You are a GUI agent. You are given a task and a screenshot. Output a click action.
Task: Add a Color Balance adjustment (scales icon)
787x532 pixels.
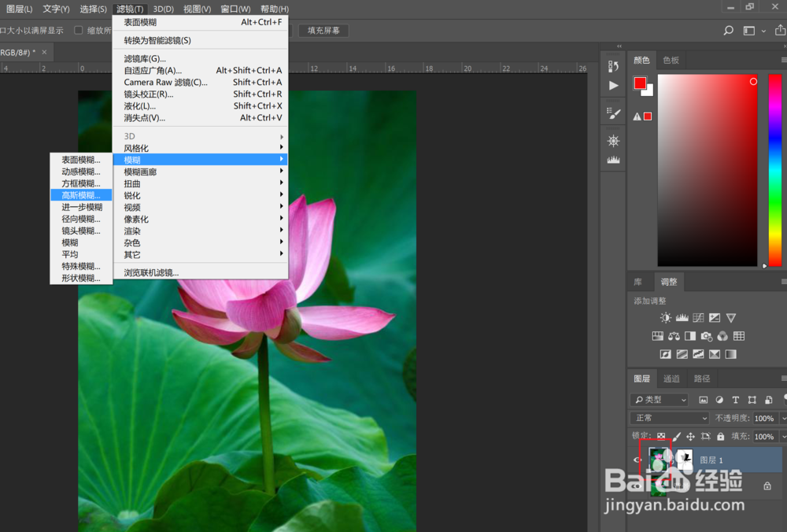(674, 336)
